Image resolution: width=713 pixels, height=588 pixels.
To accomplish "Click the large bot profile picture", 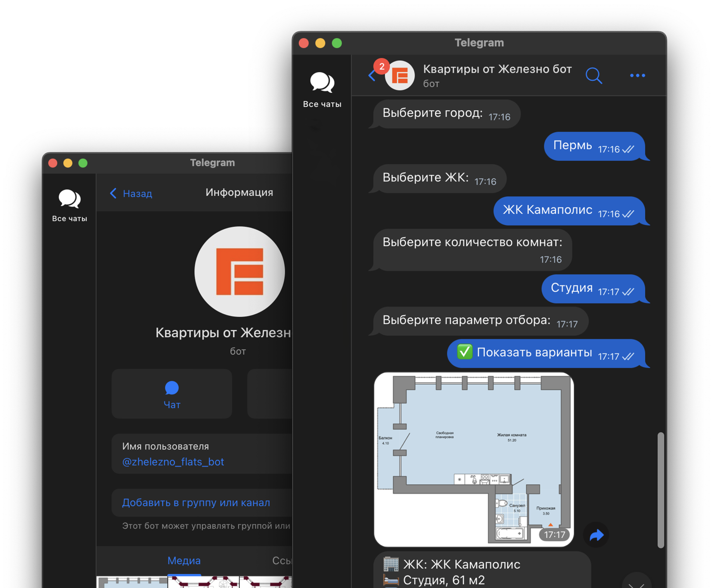I will click(x=240, y=271).
